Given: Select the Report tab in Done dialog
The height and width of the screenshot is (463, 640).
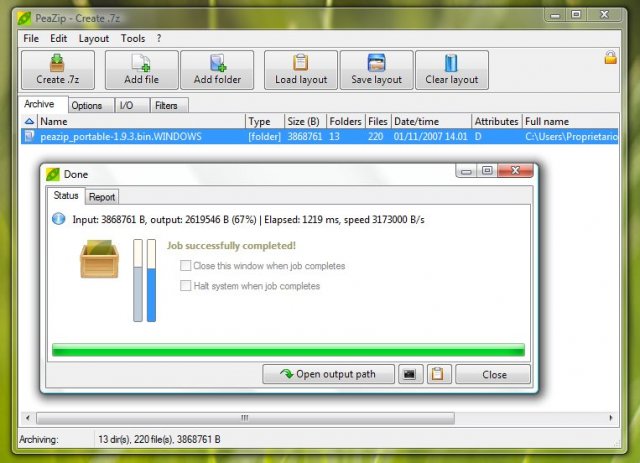Looking at the screenshot, I should [102, 197].
